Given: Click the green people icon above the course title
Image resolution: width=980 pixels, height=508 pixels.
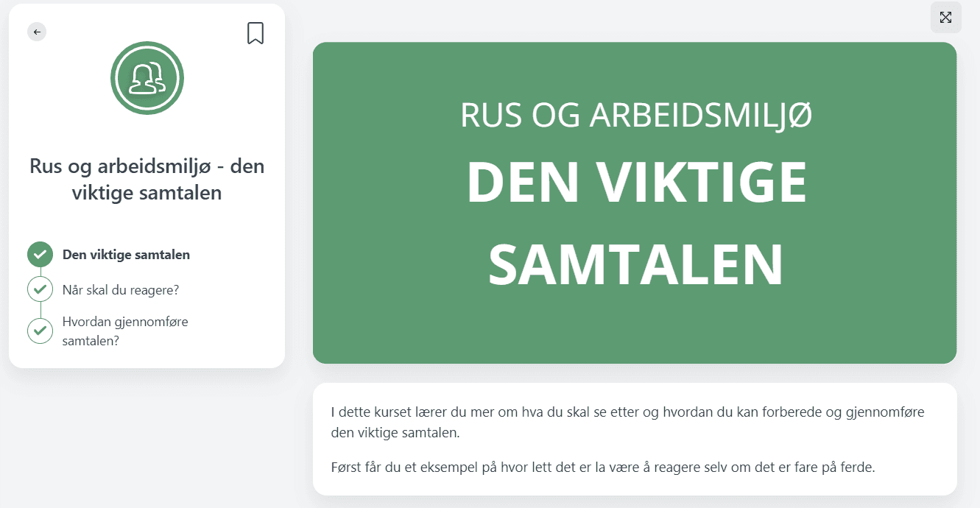Looking at the screenshot, I should (147, 77).
